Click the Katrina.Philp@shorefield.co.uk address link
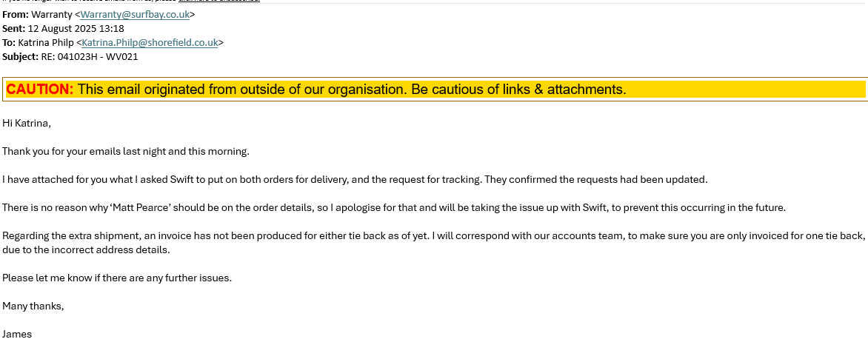Image resolution: width=868 pixels, height=362 pixels. pos(150,43)
